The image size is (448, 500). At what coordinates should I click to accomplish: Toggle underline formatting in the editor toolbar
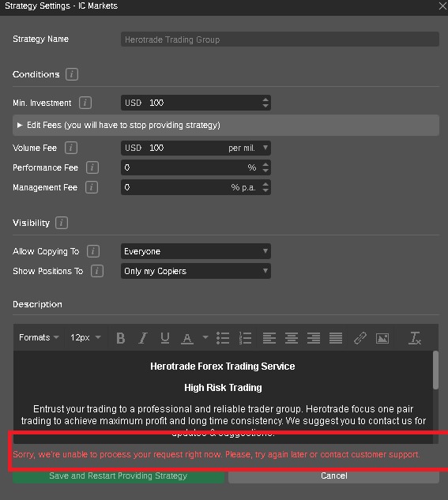click(x=165, y=338)
